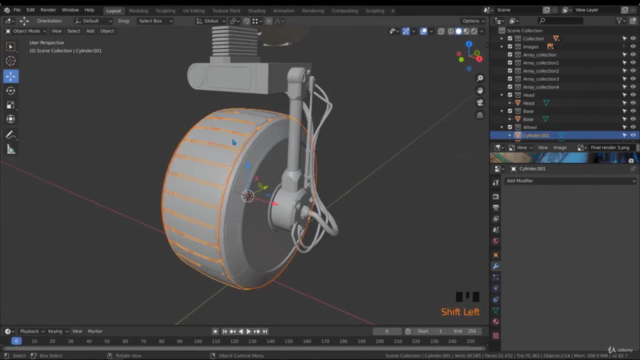Click the End frame 250 field
Image resolution: width=640 pixels, height=360 pixels.
(465, 331)
